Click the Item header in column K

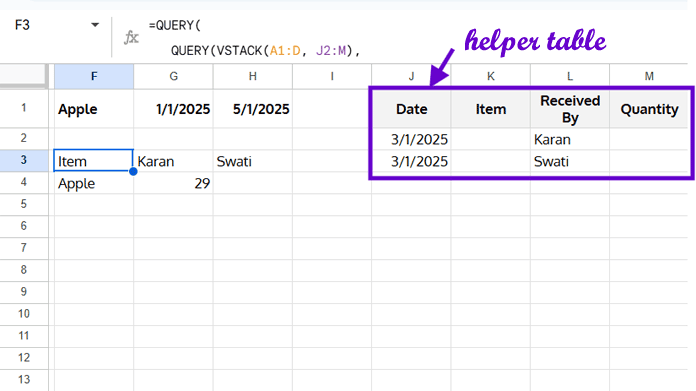click(x=490, y=109)
